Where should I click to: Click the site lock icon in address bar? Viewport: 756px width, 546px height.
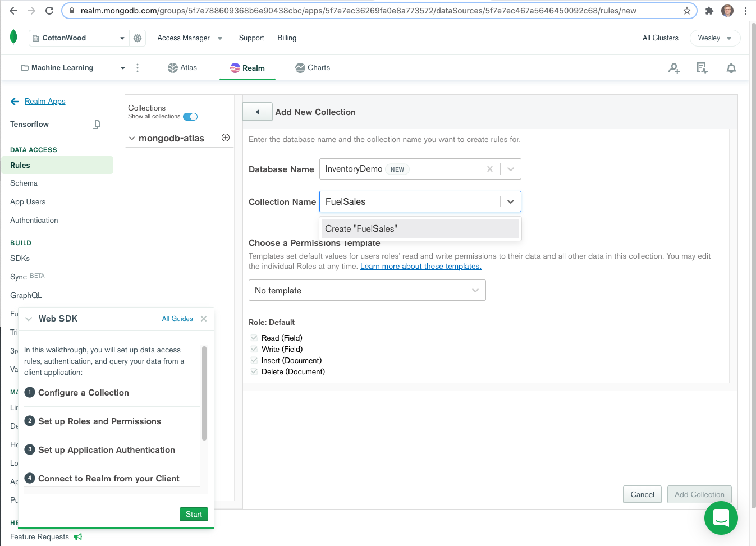coord(71,11)
